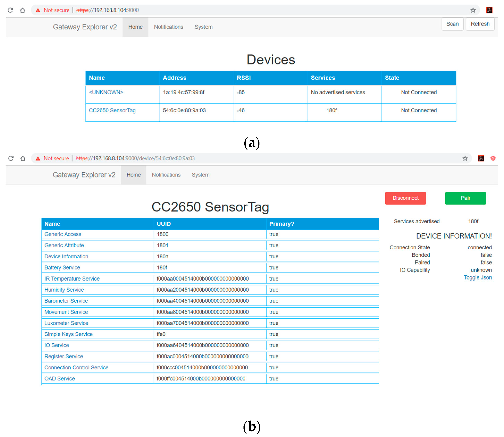Open System tab in lower navbar
The width and height of the screenshot is (504, 437).
(x=200, y=175)
